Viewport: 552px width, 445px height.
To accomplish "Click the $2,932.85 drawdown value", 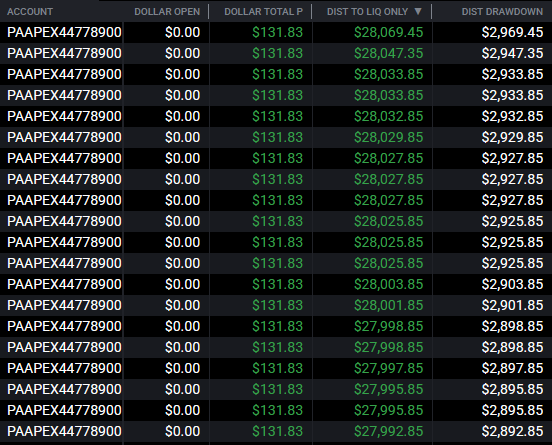I will click(512, 117).
